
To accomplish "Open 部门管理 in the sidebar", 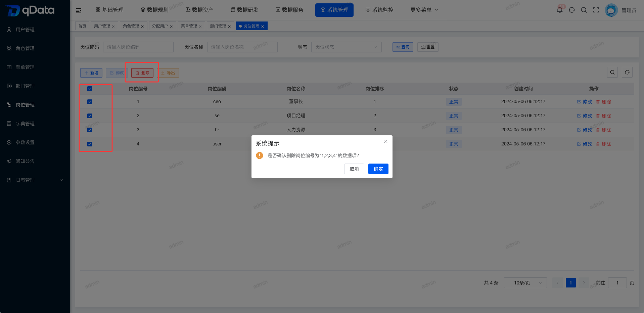I will click(x=35, y=86).
